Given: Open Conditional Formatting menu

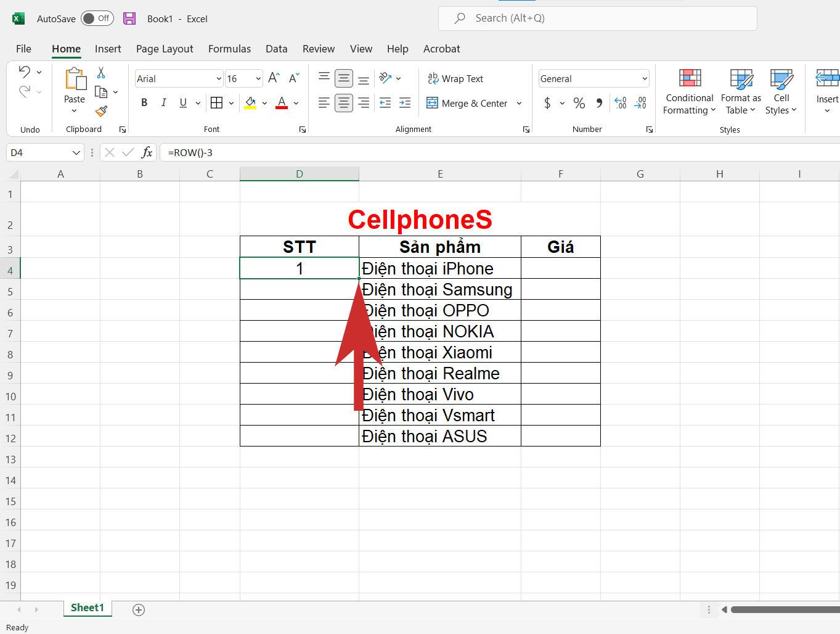Looking at the screenshot, I should [690, 92].
